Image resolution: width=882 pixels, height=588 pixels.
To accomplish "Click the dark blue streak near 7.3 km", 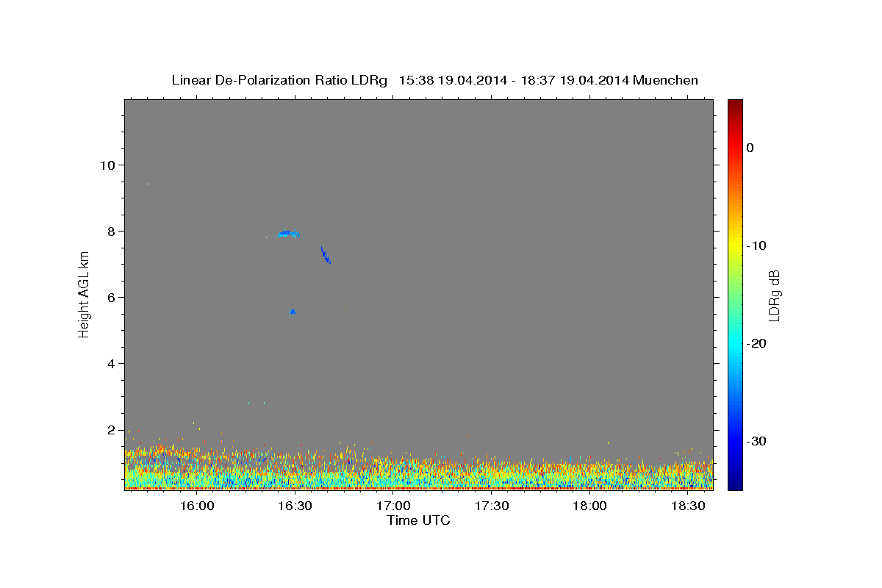I will pos(326,255).
